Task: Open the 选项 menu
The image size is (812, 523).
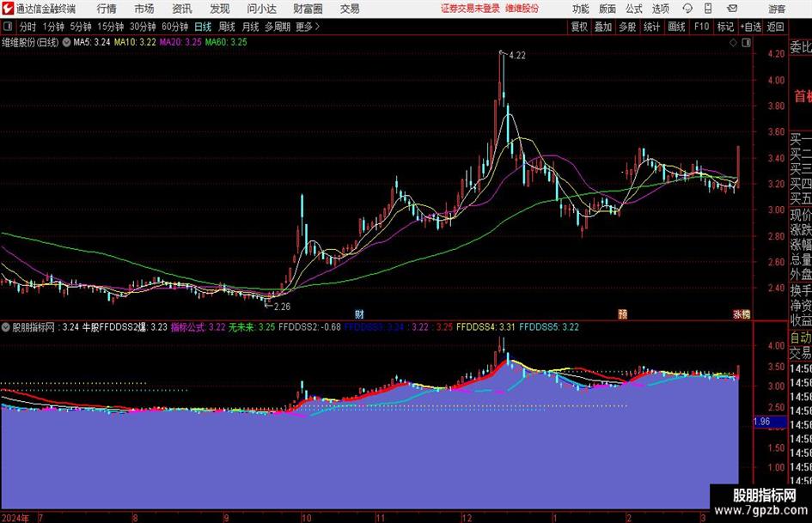Action: pos(660,9)
